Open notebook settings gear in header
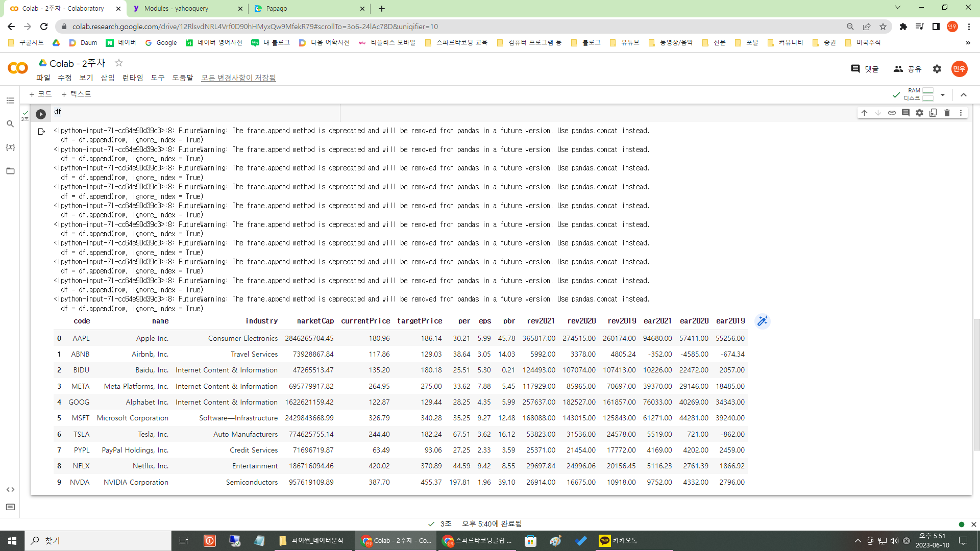 pos(937,69)
